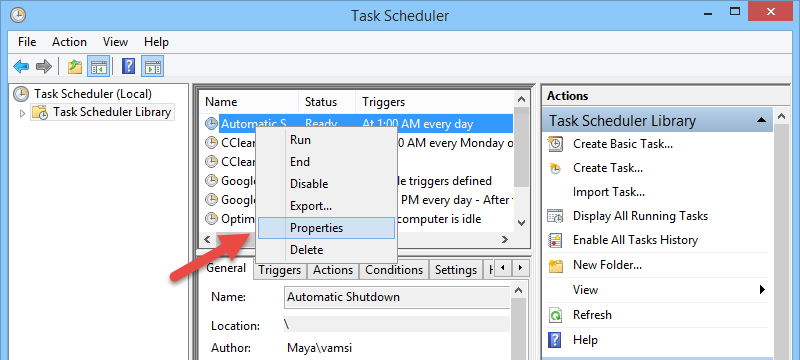This screenshot has height=360, width=800.
Task: Click the Create Basic Task icon
Action: tap(555, 144)
